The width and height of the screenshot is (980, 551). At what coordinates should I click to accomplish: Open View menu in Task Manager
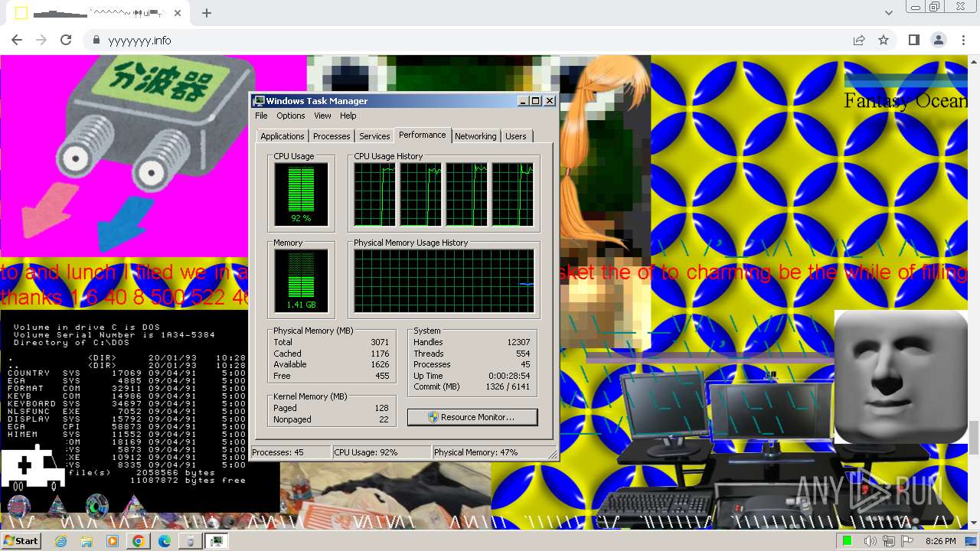pos(322,116)
